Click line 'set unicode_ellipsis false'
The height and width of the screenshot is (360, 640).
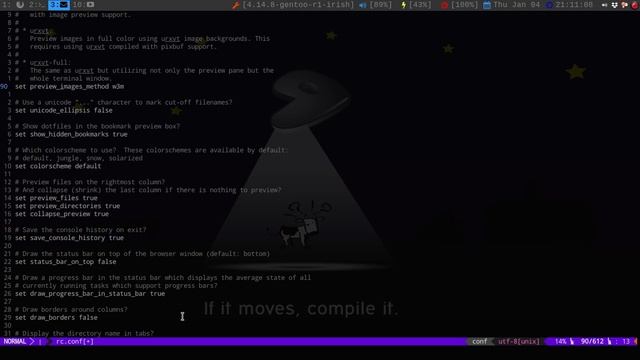pos(64,111)
